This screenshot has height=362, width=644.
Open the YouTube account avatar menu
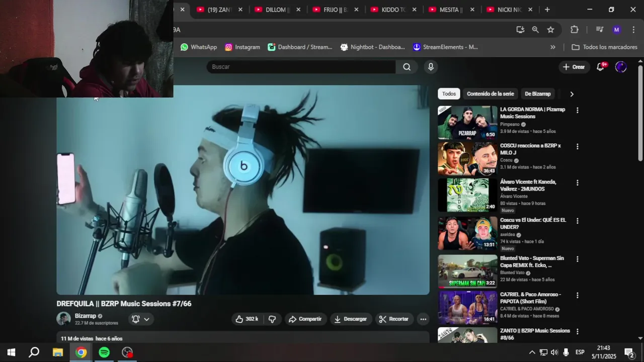(x=621, y=67)
